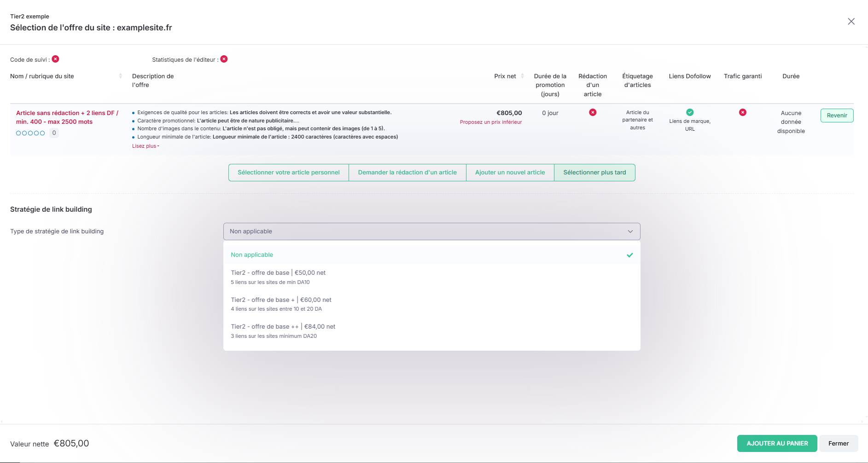Click the green checkmark next to Non applicable option
The height and width of the screenshot is (463, 868).
(630, 255)
